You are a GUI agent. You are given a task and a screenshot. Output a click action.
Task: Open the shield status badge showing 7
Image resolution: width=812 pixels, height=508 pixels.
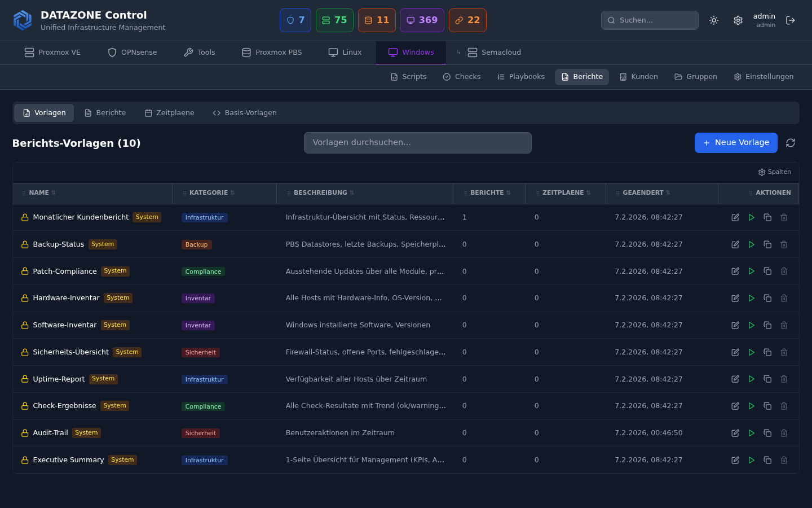295,20
